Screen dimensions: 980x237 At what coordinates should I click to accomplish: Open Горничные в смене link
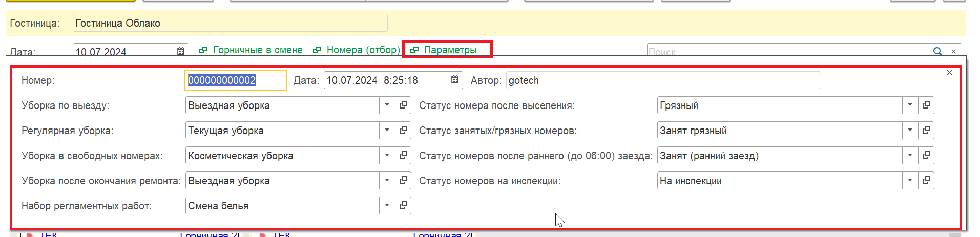pos(251,50)
